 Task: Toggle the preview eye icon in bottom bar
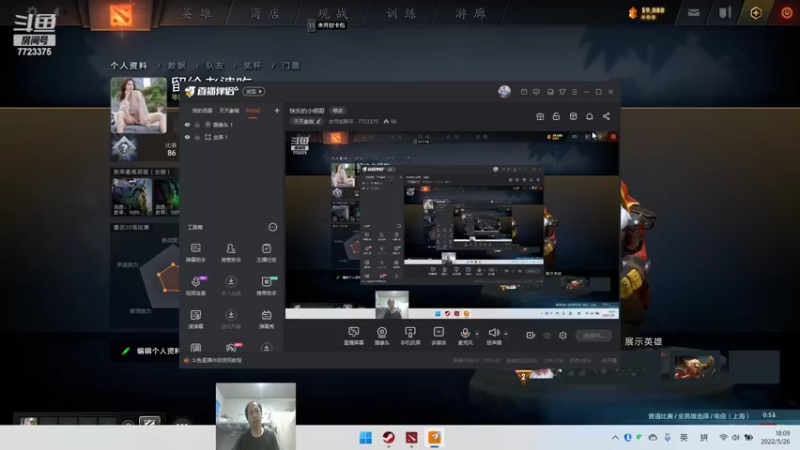pos(547,335)
